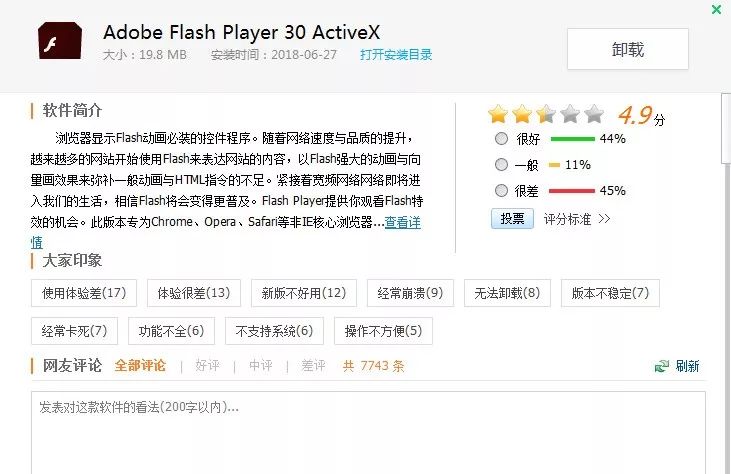Select the 一般 radio button
This screenshot has width=731, height=474.
[501, 165]
